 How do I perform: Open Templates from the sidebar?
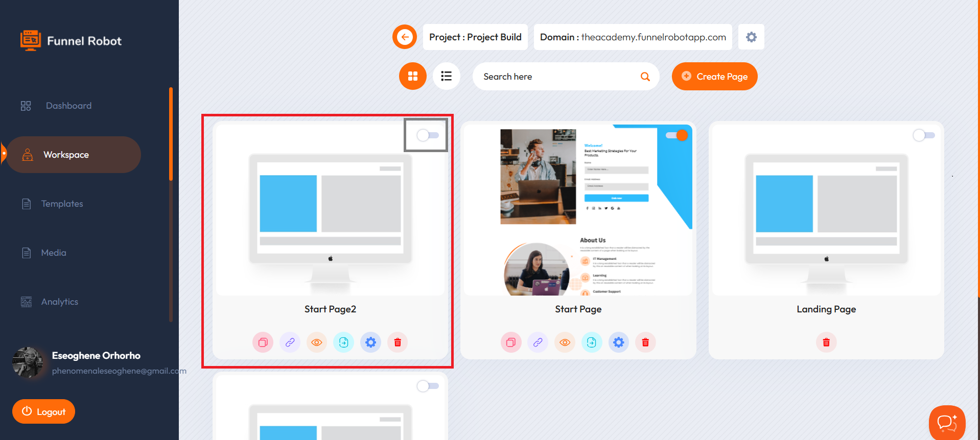click(52, 204)
